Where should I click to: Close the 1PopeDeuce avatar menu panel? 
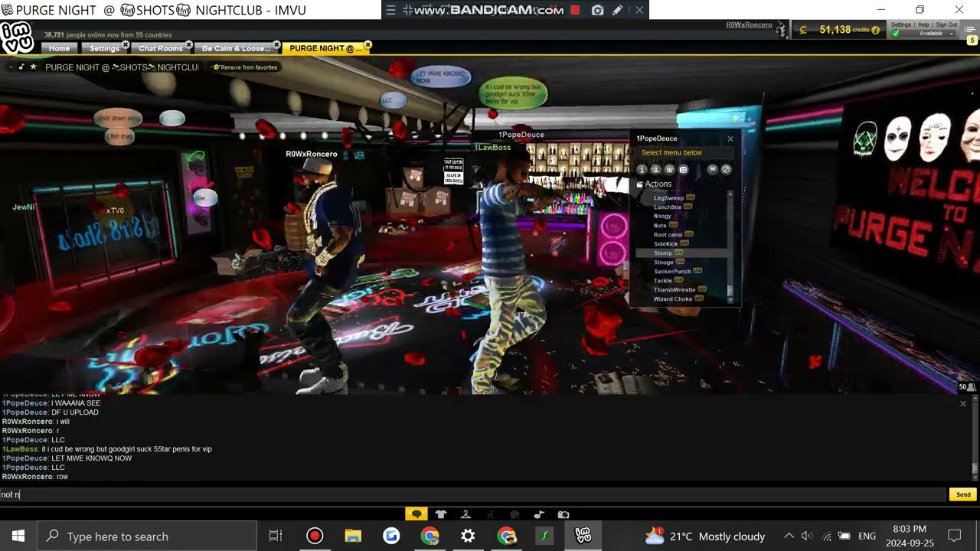click(730, 139)
